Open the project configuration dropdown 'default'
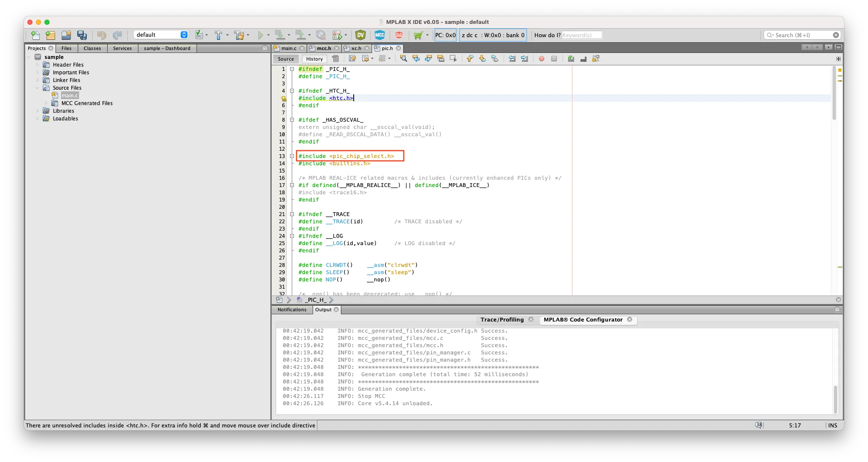The width and height of the screenshot is (868, 462). 161,35
